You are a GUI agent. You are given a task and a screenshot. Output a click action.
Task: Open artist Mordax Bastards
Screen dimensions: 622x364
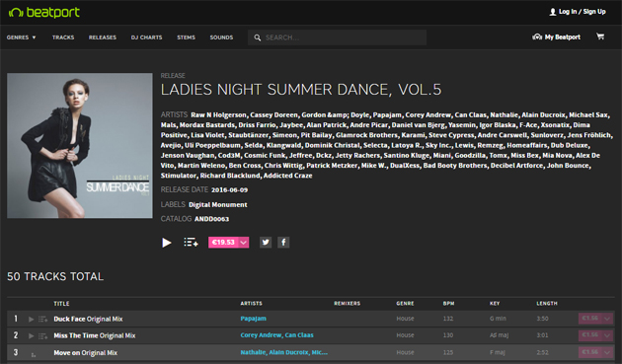pyautogui.click(x=206, y=125)
